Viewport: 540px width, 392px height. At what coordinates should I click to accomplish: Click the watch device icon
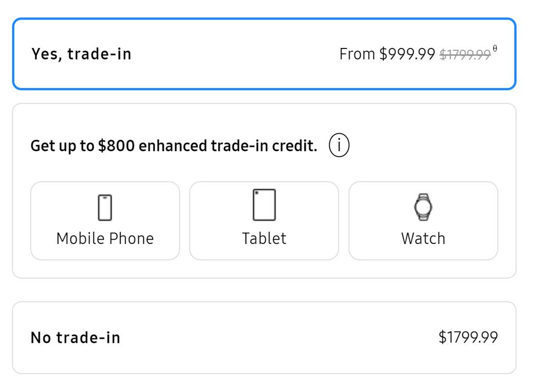[x=422, y=207]
